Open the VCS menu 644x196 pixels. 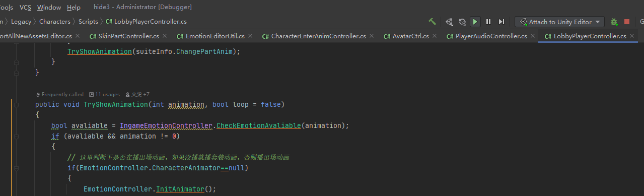[25, 7]
